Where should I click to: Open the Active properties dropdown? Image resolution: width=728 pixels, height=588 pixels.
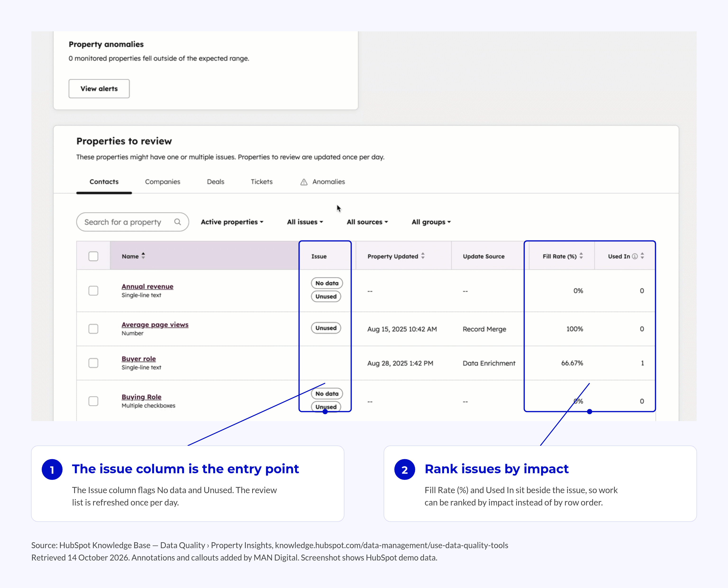(x=232, y=222)
